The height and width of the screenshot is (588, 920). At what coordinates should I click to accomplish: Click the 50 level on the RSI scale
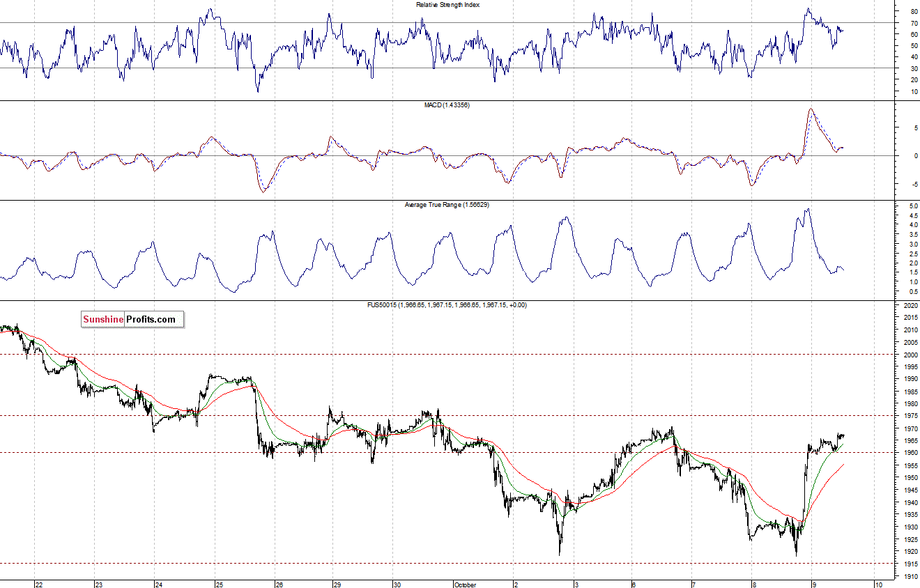pyautogui.click(x=914, y=46)
